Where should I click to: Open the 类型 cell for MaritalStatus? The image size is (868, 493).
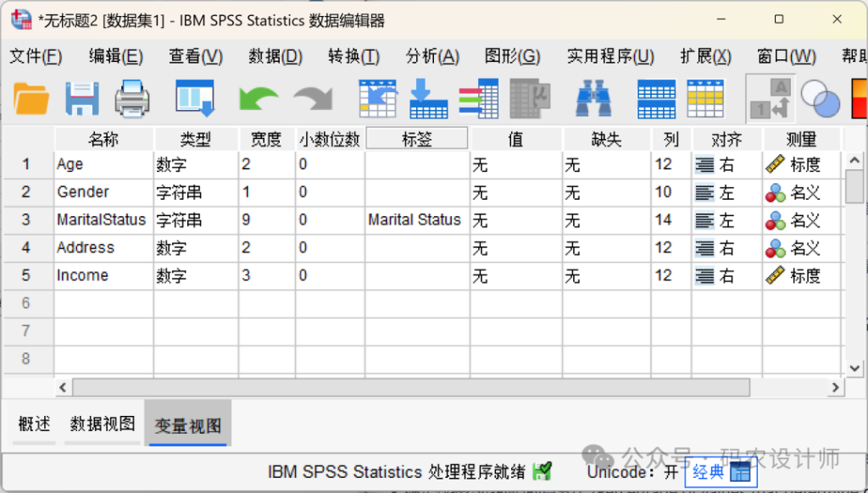pyautogui.click(x=195, y=220)
